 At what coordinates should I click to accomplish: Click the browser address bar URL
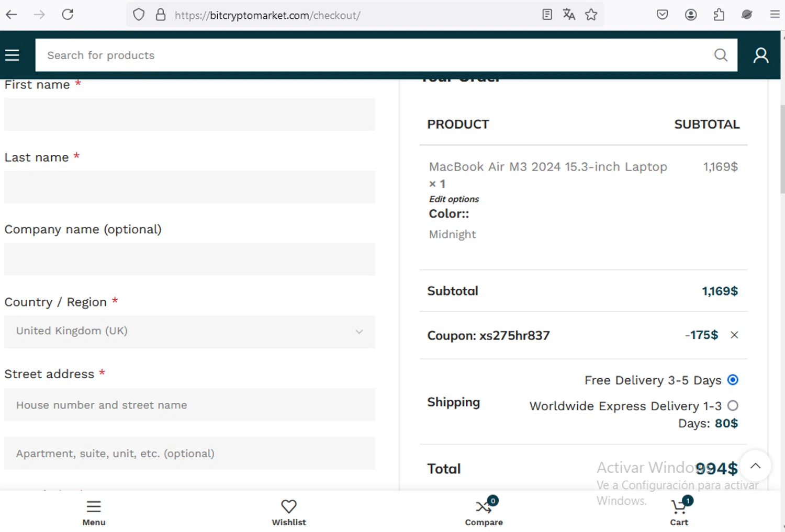pos(267,15)
